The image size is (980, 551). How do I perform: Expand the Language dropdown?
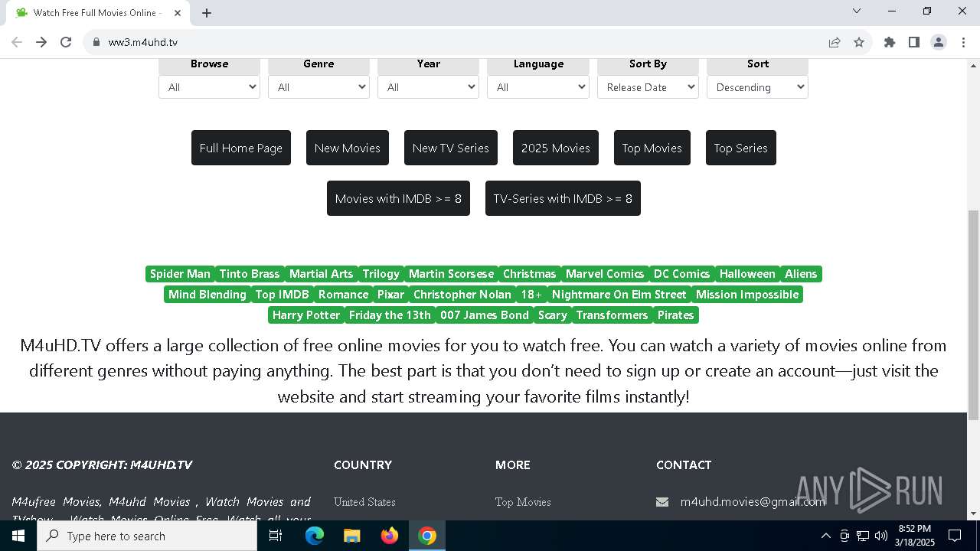click(538, 87)
